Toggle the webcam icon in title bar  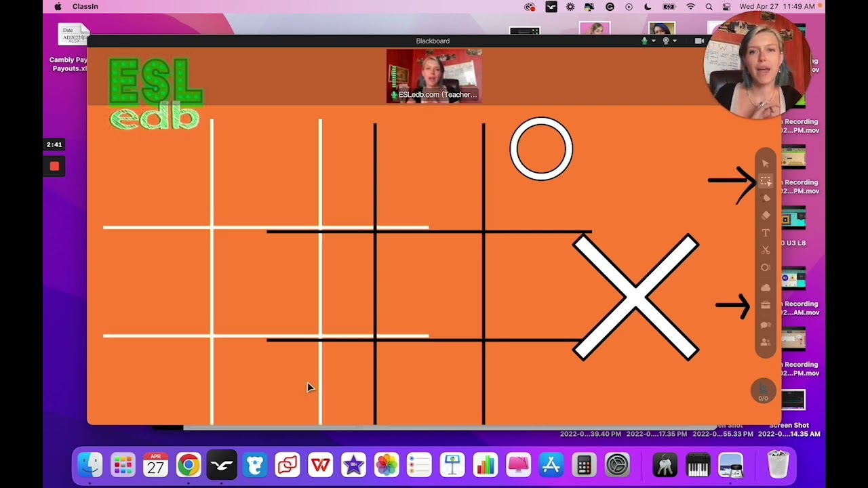pos(666,41)
